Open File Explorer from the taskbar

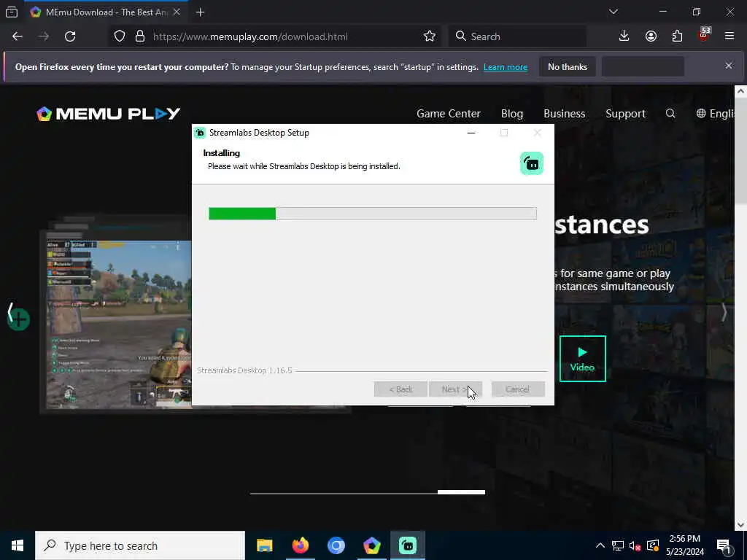(x=264, y=545)
